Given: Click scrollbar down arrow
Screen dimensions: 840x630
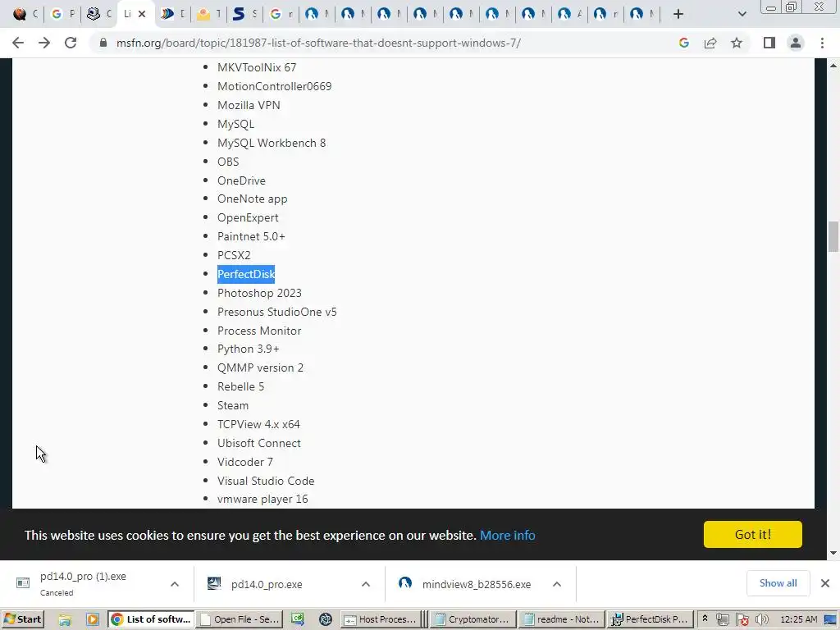Looking at the screenshot, I should click(x=833, y=554).
